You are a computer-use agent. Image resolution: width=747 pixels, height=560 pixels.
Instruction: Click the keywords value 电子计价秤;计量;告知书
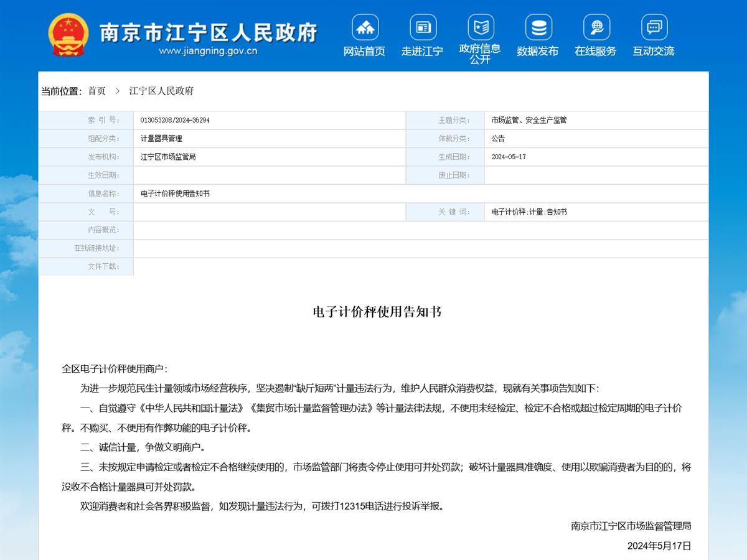[x=529, y=212]
